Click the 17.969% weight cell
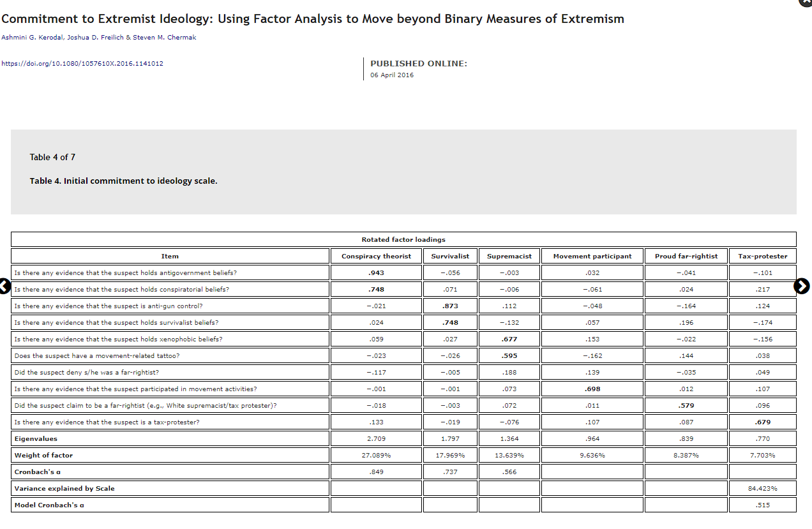 click(x=450, y=455)
